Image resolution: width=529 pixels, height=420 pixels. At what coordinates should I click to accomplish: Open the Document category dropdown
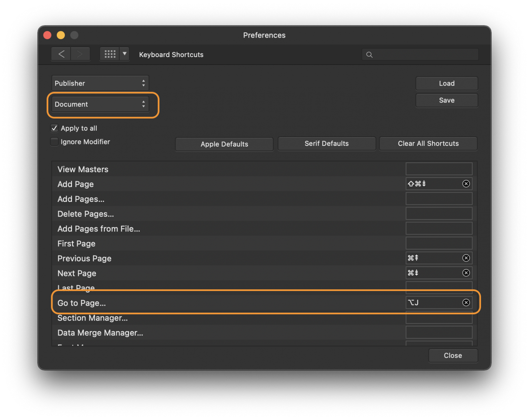coord(100,104)
